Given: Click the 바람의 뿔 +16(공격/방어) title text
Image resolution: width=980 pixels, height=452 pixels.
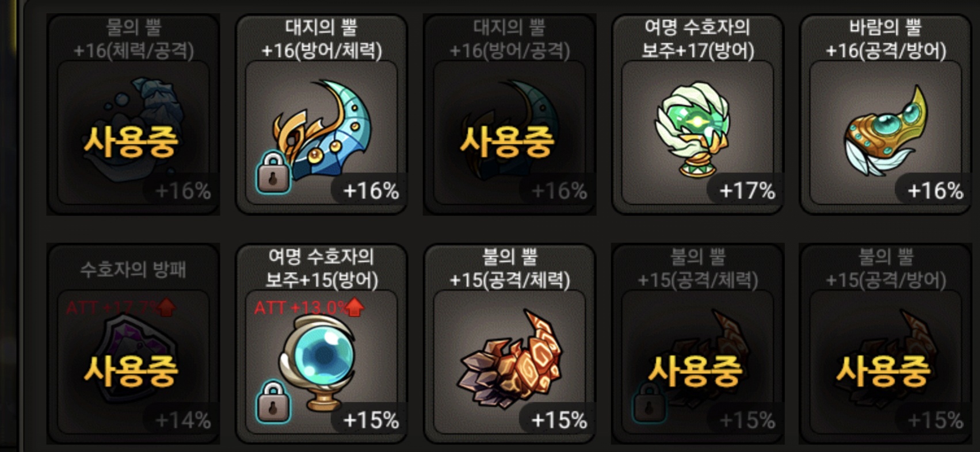Looking at the screenshot, I should click(x=886, y=39).
